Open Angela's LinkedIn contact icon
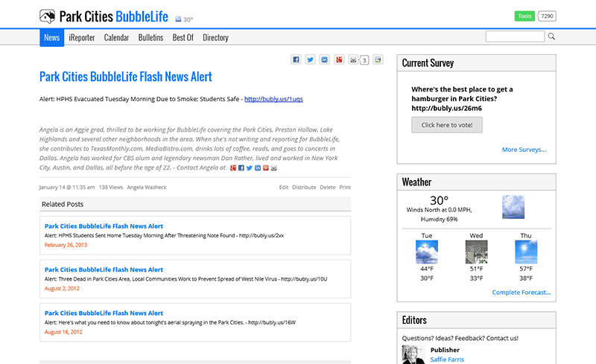Image resolution: width=596 pixels, height=364 pixels. (258, 167)
